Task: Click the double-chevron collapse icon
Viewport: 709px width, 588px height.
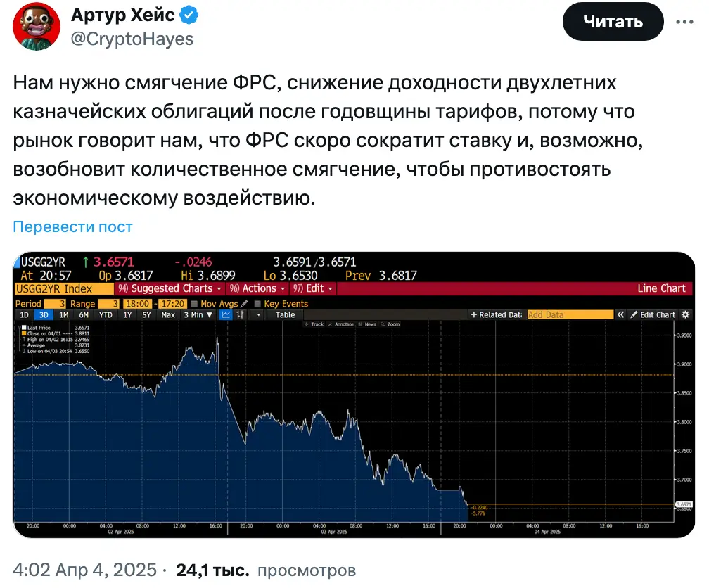Action: (x=620, y=315)
